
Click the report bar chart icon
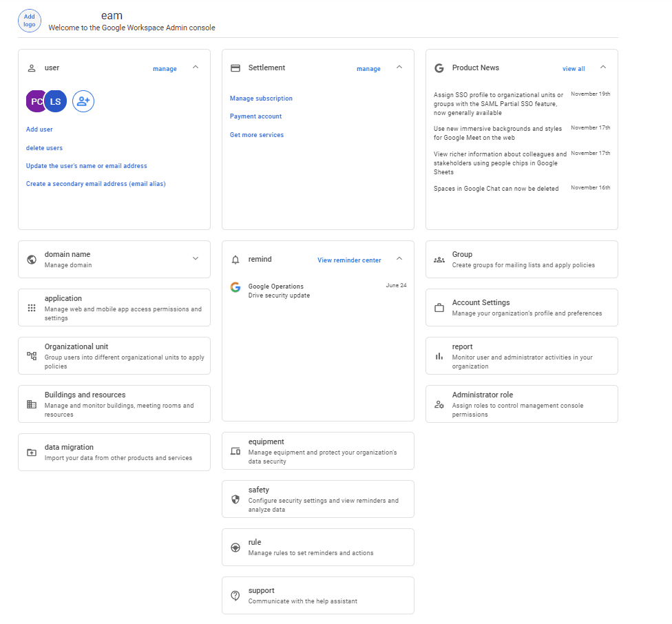[x=439, y=356]
